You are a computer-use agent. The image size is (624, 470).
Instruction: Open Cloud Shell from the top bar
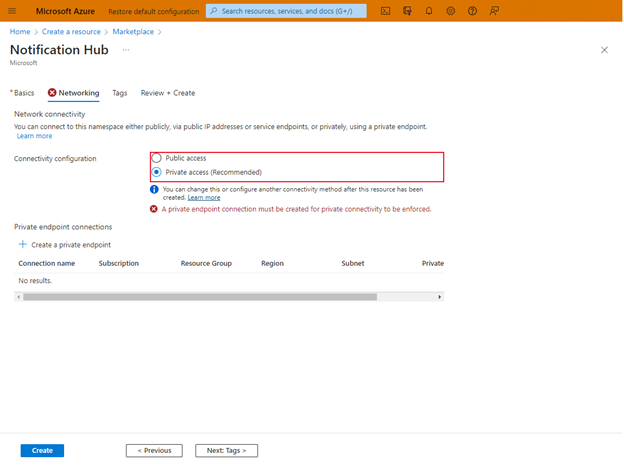click(385, 11)
